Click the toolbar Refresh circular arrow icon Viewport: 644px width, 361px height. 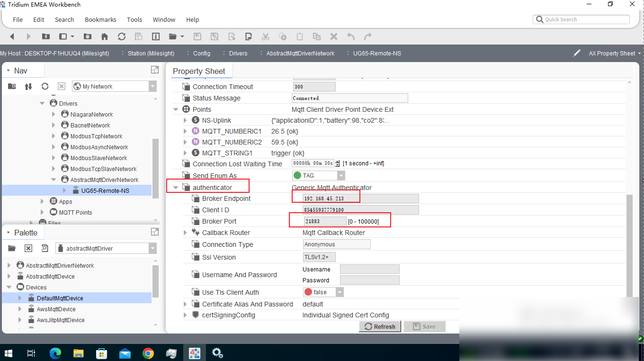point(122,36)
